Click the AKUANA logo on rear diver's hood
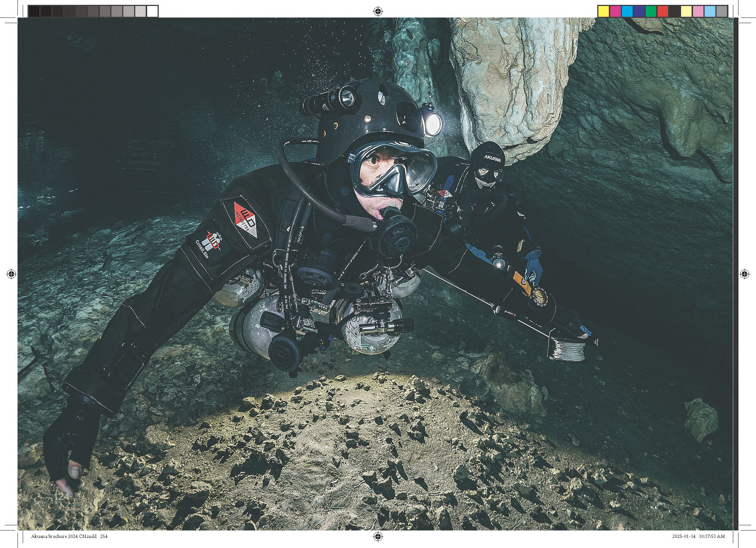The image size is (756, 548). [x=493, y=158]
